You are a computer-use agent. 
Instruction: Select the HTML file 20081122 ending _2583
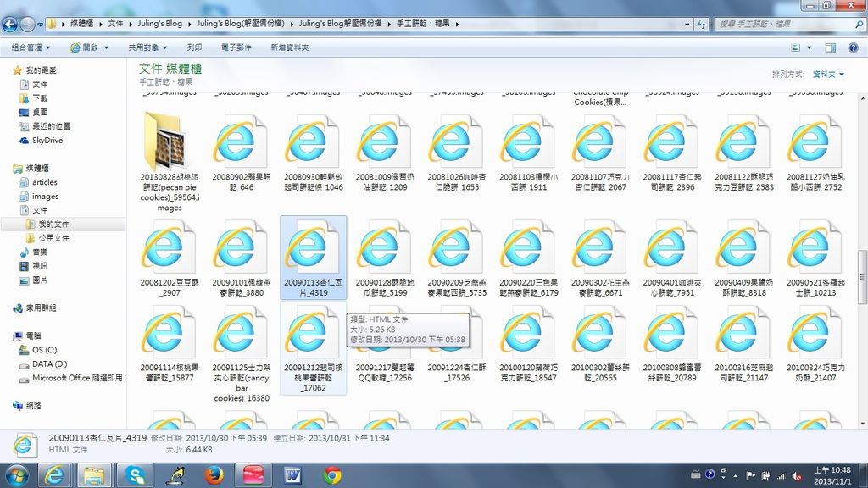coord(744,154)
